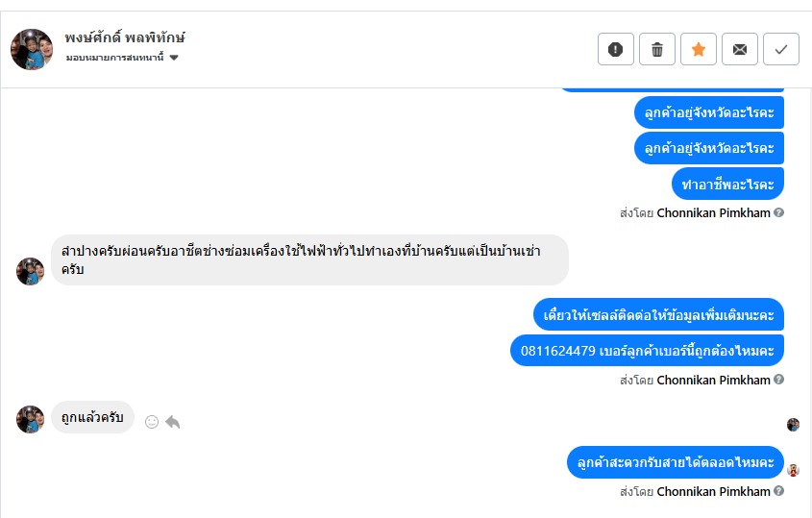Mark conversation unread with envelope icon
This screenshot has height=518, width=812.
point(740,49)
